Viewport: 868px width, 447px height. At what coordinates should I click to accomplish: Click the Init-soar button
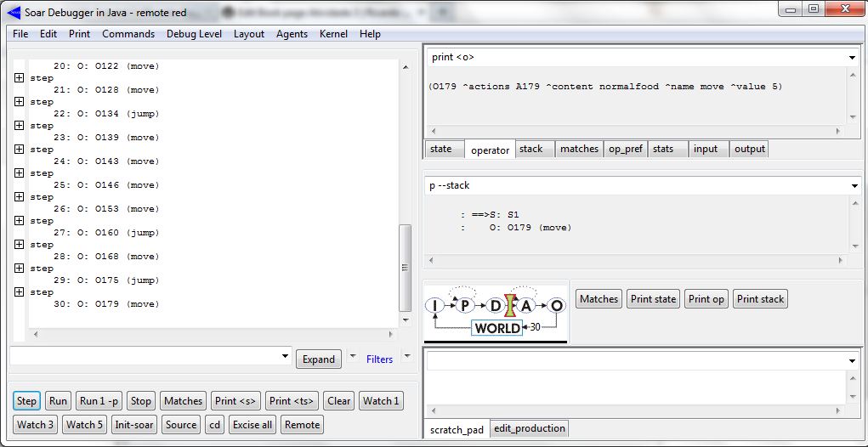point(134,425)
